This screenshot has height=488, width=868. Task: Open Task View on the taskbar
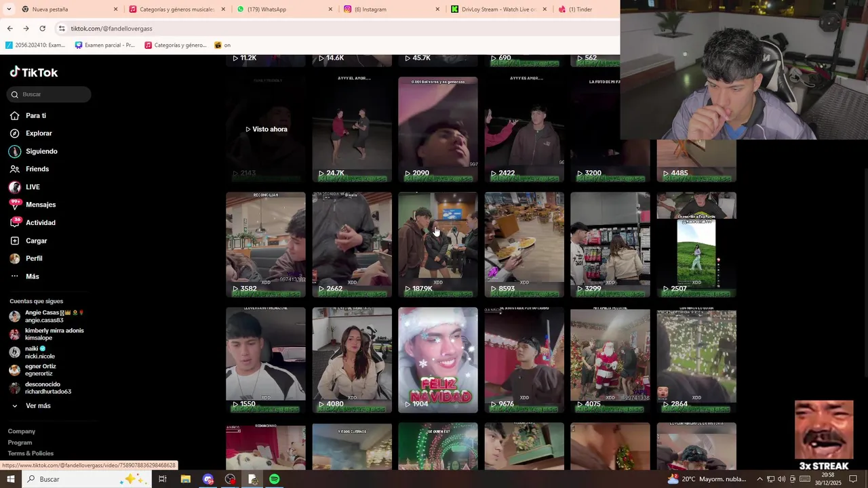(x=163, y=479)
